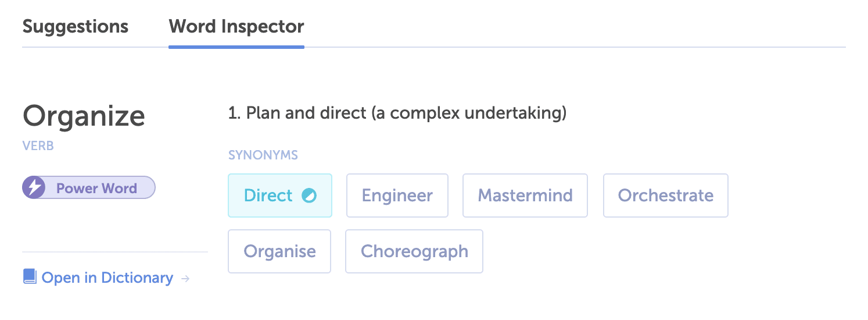Click the circle icon inside the Direct chip
Screen dimensions: 868x320
click(x=309, y=196)
